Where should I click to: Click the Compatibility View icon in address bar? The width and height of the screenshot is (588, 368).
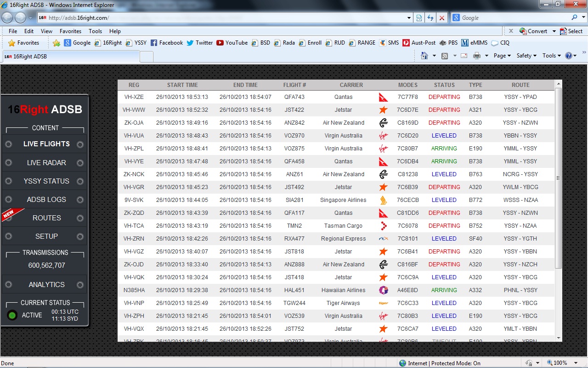[419, 18]
